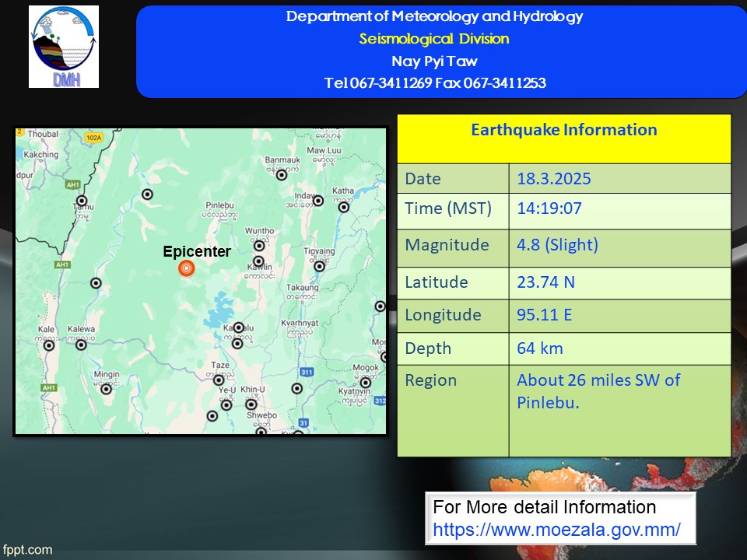Click the Khin-U town marker
The height and width of the screenshot is (560, 747).
tap(251, 404)
